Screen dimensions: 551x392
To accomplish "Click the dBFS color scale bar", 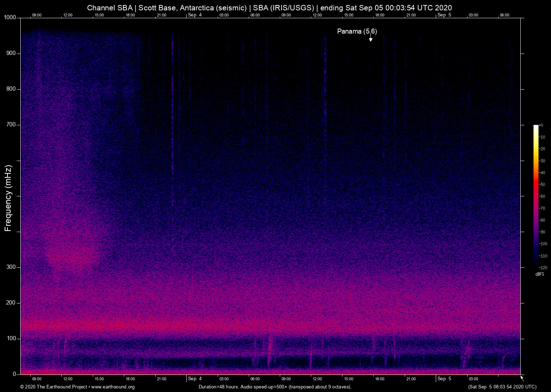I will point(536,196).
